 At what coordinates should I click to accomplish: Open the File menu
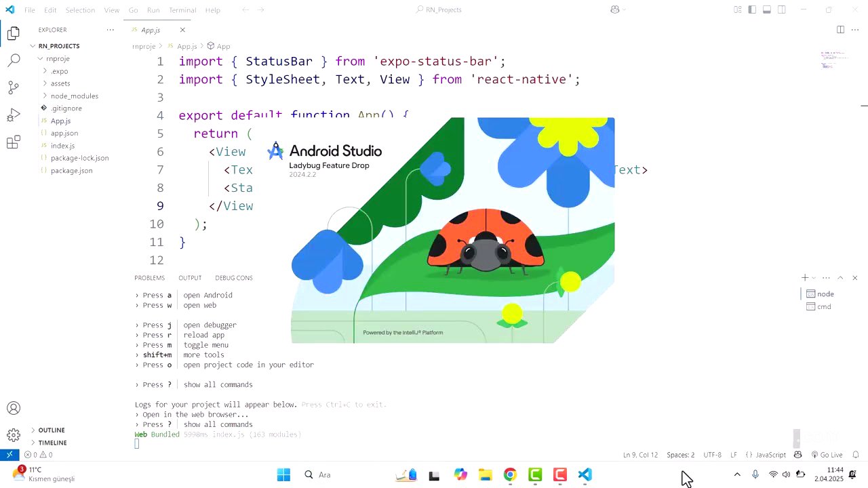30,10
